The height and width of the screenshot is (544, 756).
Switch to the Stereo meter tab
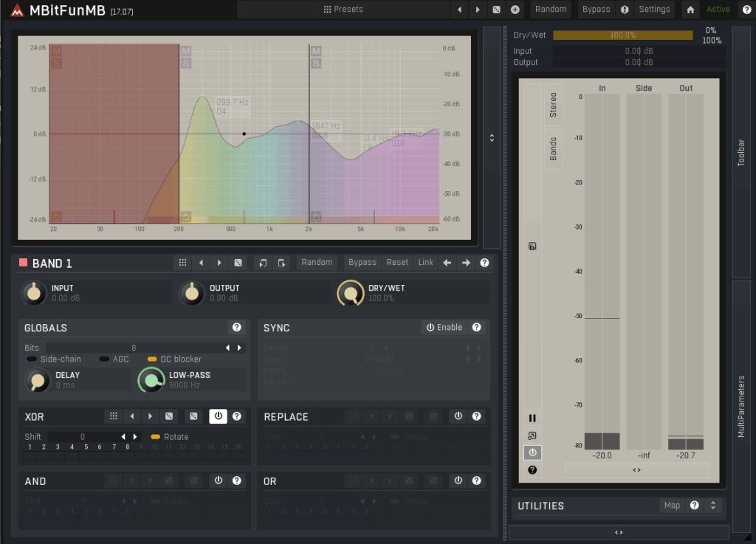pos(553,106)
